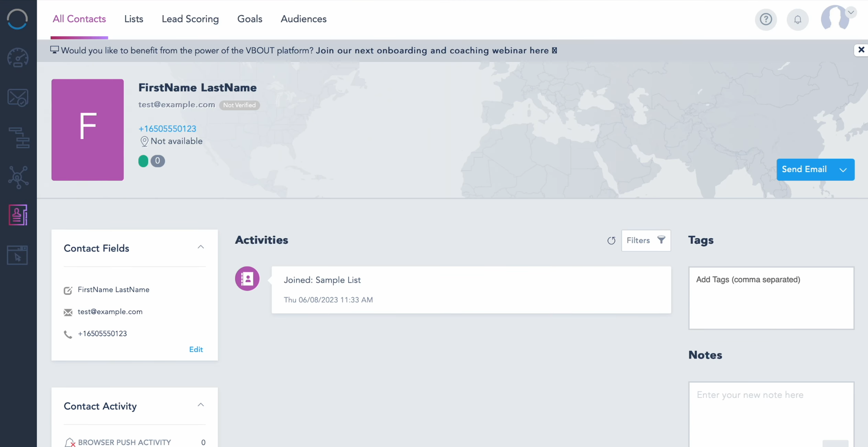The height and width of the screenshot is (447, 868).
Task: Focus the Add Tags input box
Action: click(771, 298)
